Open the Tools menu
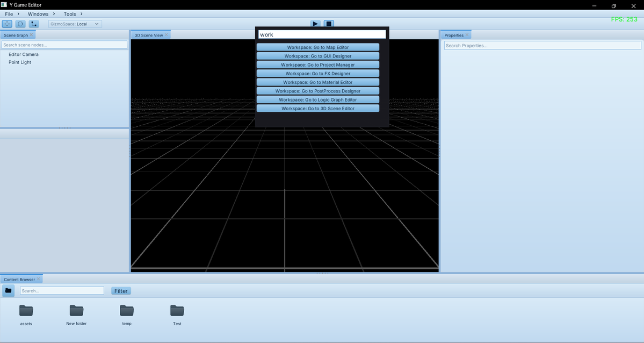This screenshot has width=644, height=343. click(x=70, y=14)
